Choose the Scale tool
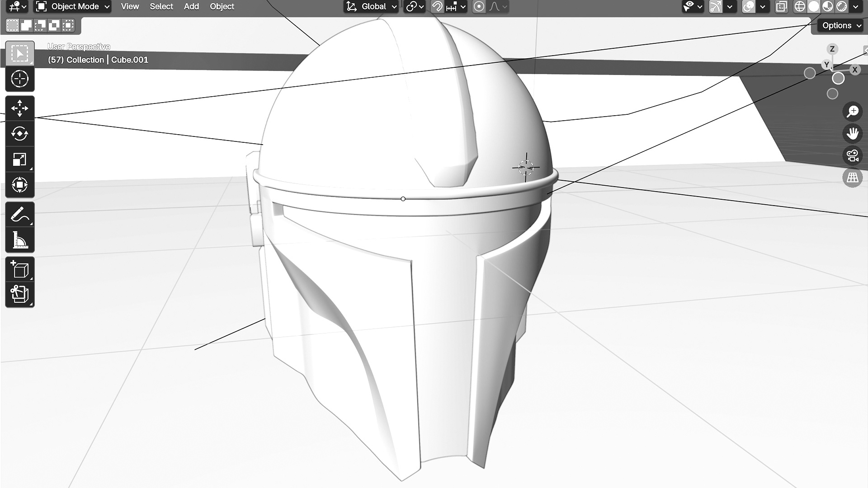This screenshot has width=868, height=488. [x=19, y=160]
